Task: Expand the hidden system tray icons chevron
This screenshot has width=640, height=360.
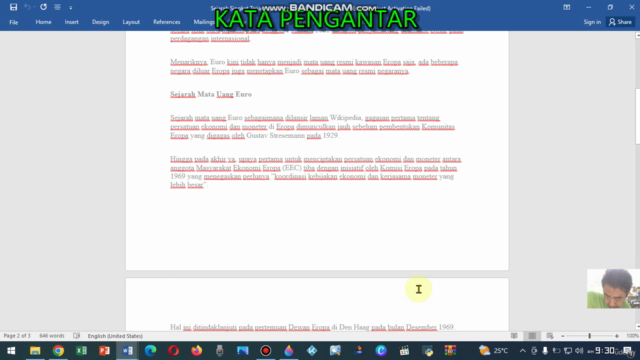Action: click(x=522, y=351)
